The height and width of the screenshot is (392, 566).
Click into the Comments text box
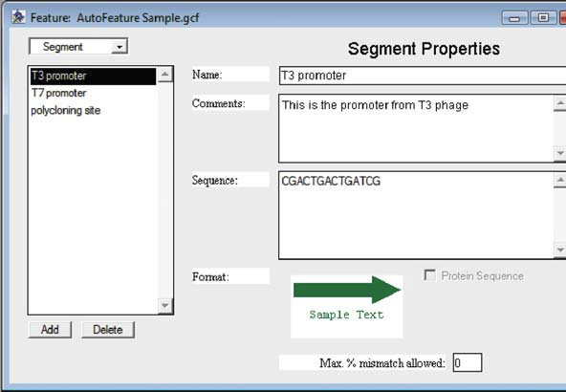416,128
